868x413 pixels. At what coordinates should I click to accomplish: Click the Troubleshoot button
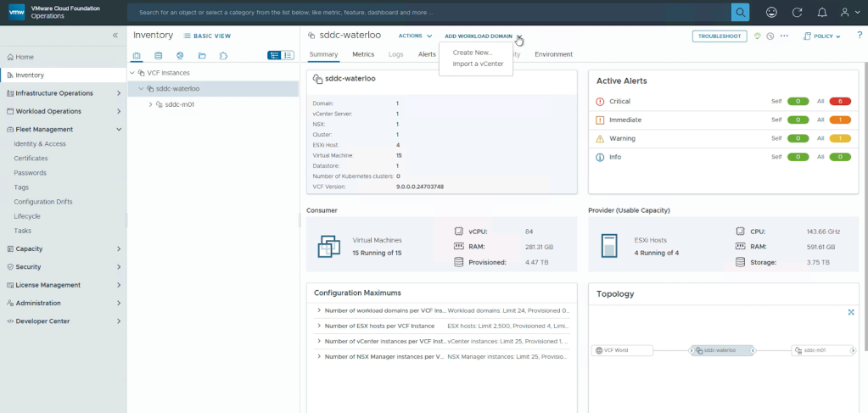click(x=720, y=36)
